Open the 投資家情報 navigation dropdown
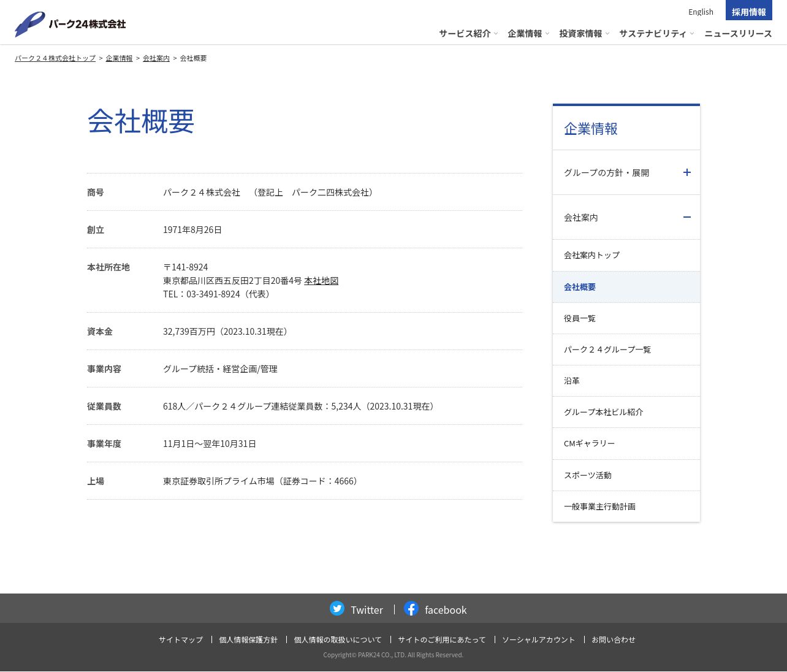This screenshot has width=787, height=672. 584,34
